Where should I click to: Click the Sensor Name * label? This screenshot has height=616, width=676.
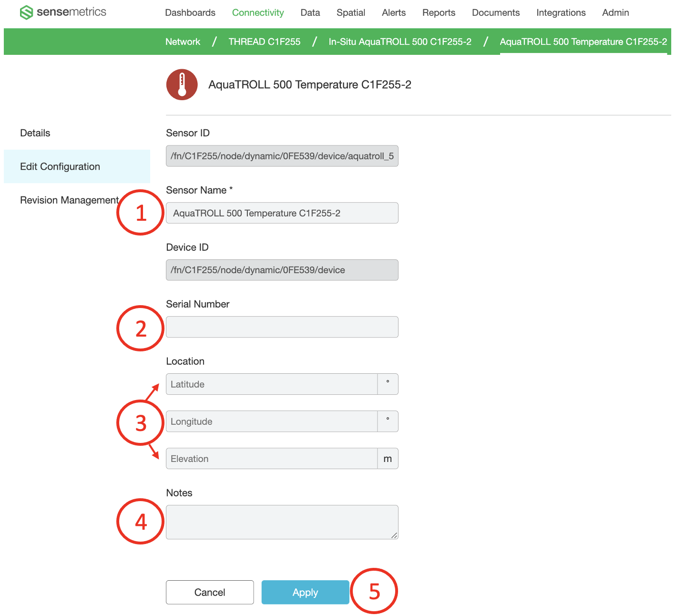coord(199,190)
